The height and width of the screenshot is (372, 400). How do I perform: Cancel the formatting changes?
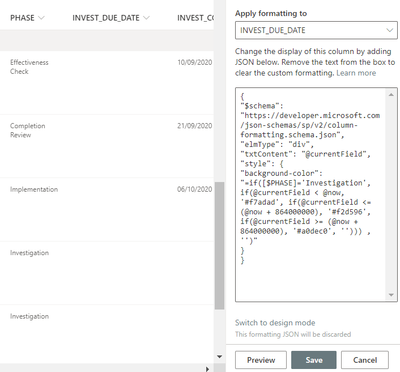pos(365,360)
